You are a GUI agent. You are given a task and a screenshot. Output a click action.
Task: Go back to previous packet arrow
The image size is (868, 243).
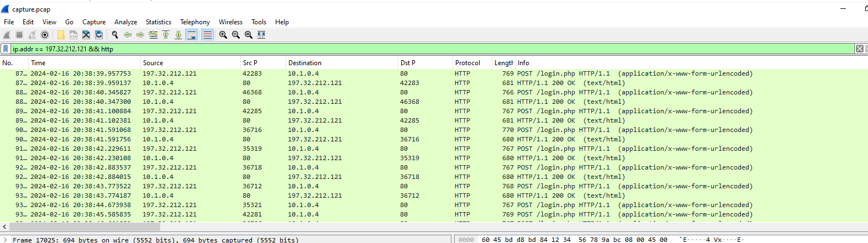click(x=128, y=35)
